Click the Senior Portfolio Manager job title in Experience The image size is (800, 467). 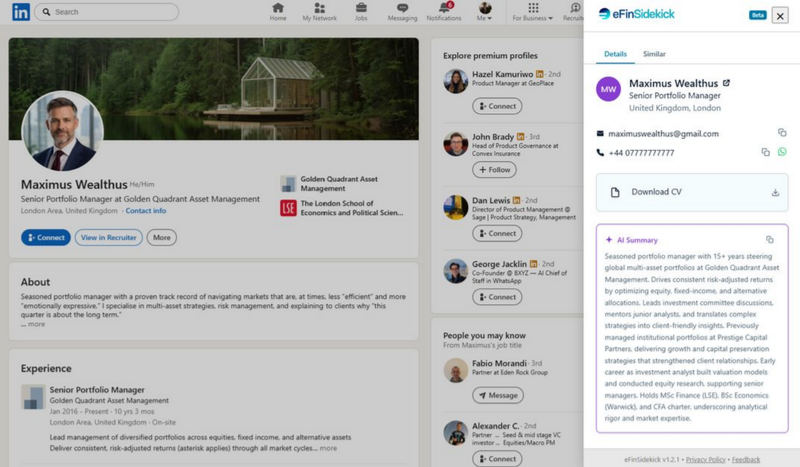click(97, 389)
